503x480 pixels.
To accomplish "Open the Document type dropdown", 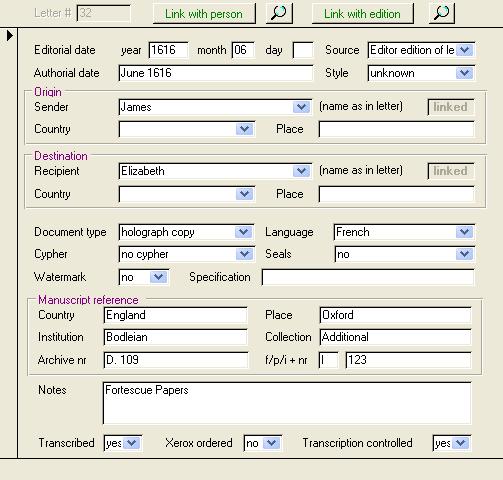I will (244, 232).
